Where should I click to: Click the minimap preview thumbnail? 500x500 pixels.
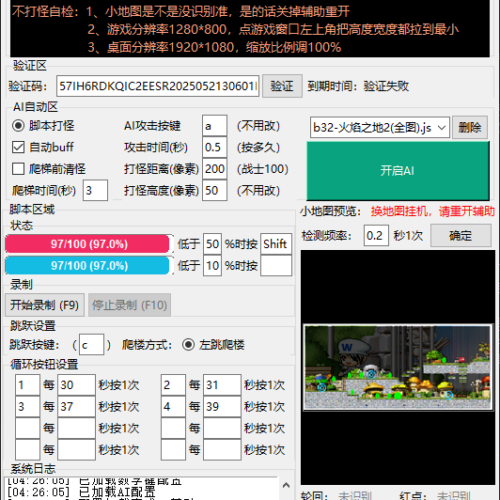(x=398, y=367)
